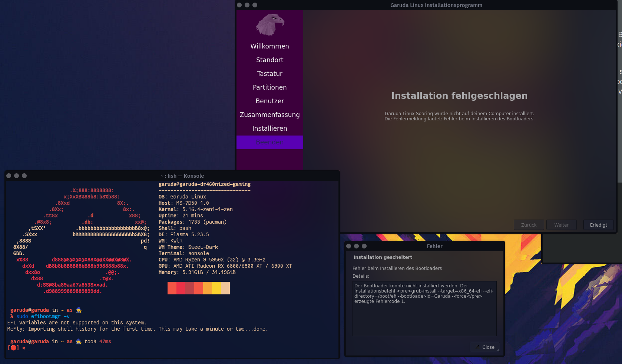
Task: Click the 'GPU: AMD ATI Radeon RX 6800' line
Action: click(225, 266)
